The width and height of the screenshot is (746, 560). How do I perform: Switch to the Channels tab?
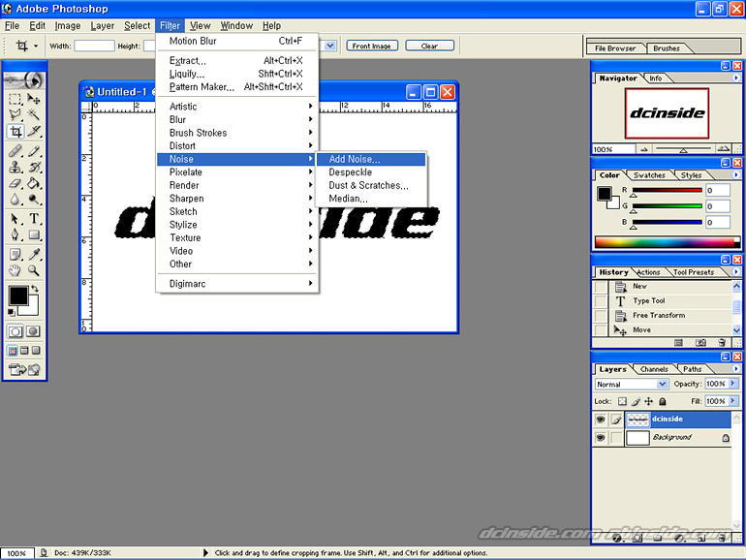click(x=654, y=369)
